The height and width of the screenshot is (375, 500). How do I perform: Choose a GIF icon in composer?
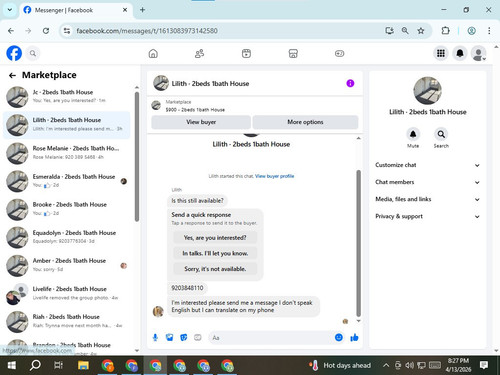(x=198, y=338)
